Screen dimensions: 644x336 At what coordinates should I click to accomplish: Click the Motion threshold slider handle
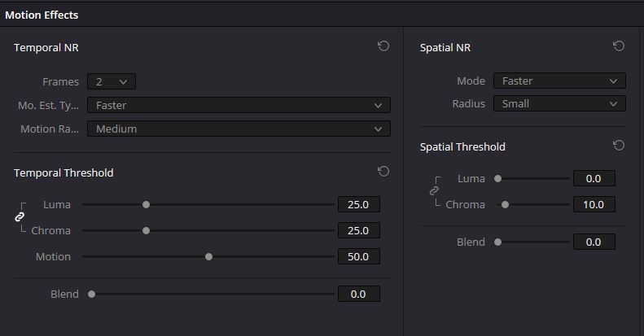(208, 257)
